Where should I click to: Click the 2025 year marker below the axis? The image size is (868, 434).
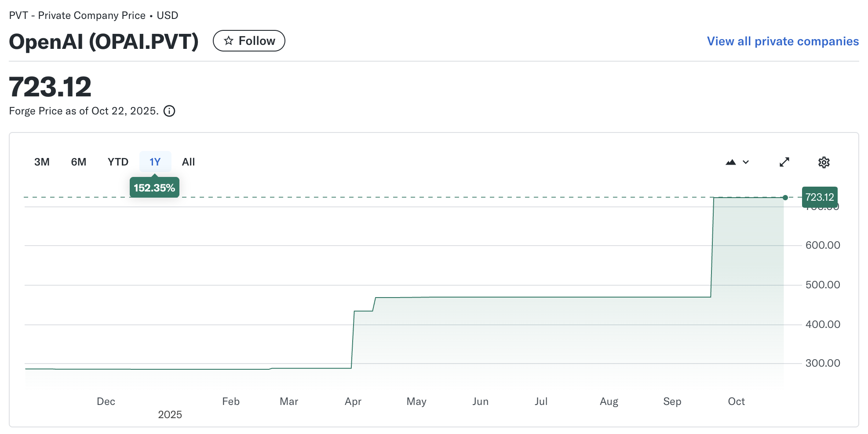coord(170,415)
